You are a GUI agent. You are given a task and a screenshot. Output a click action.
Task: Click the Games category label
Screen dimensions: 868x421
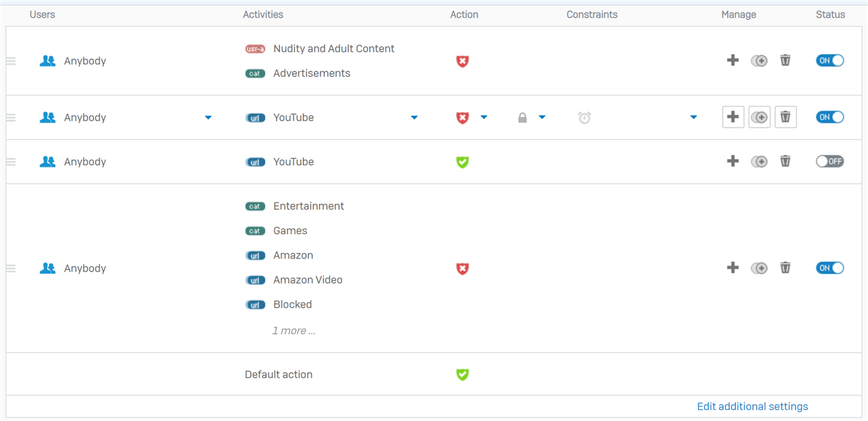point(290,231)
